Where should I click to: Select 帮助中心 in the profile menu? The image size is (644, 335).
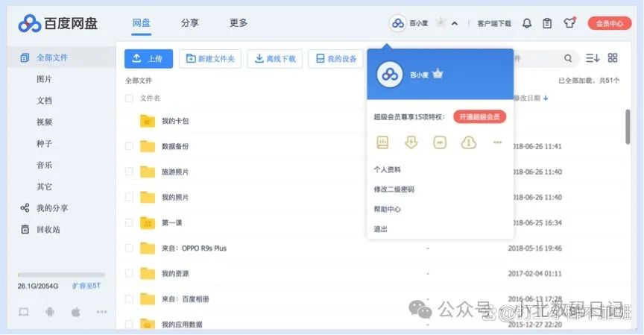pos(387,209)
